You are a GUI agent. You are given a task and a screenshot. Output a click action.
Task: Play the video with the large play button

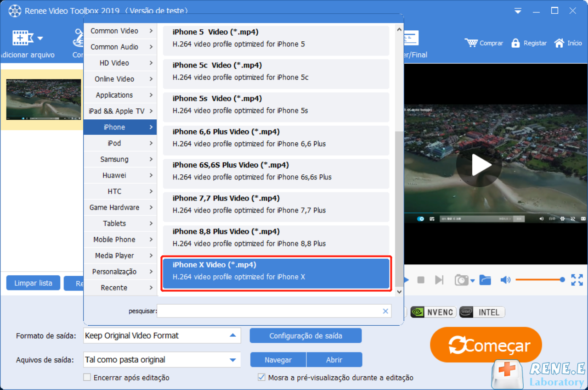point(480,165)
